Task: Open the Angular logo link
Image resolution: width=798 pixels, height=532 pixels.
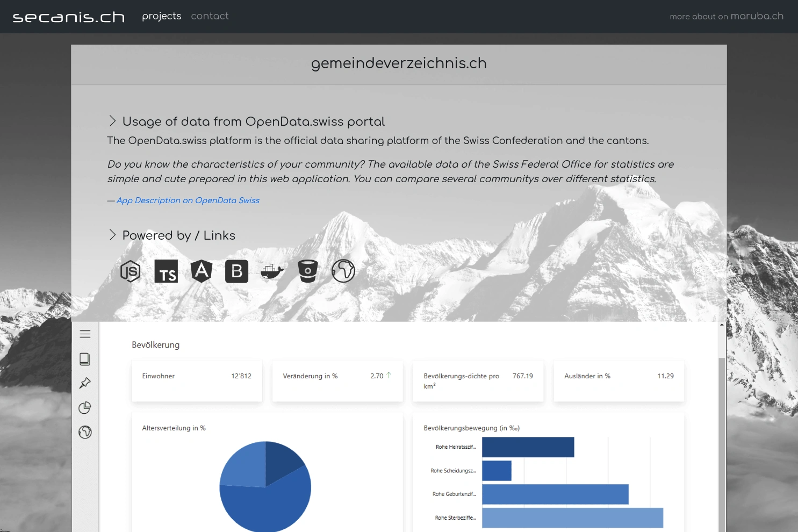Action: point(202,271)
